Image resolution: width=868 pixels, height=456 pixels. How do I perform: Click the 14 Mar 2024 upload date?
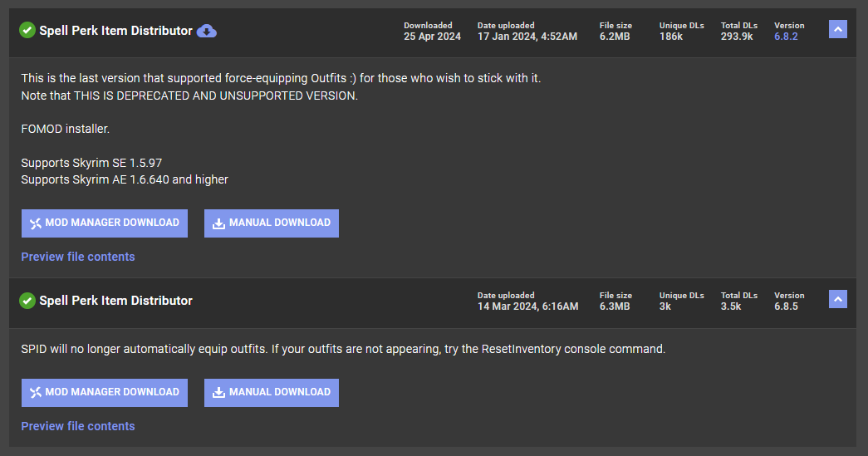[x=527, y=306]
